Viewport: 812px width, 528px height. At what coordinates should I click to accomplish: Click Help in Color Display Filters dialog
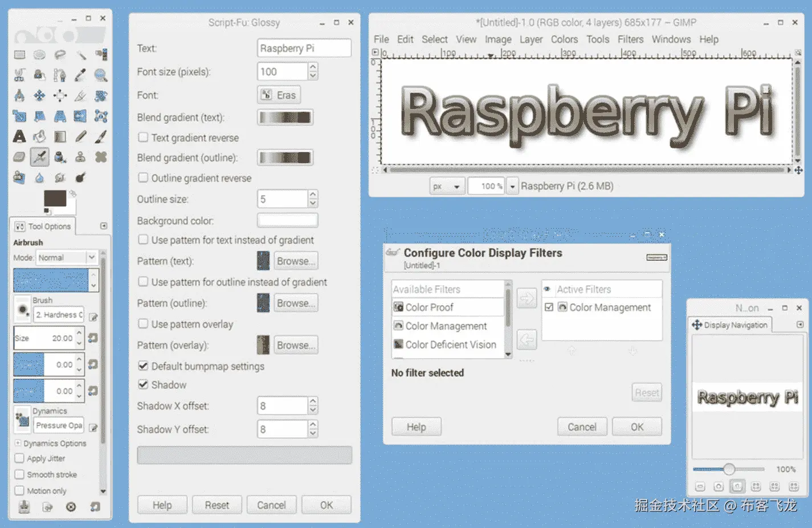[416, 427]
